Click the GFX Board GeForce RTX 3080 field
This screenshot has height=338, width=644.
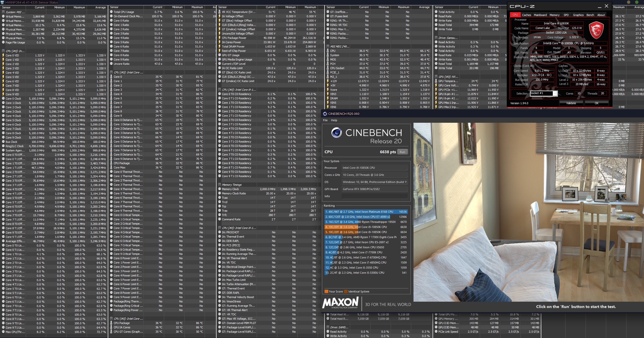[375, 189]
